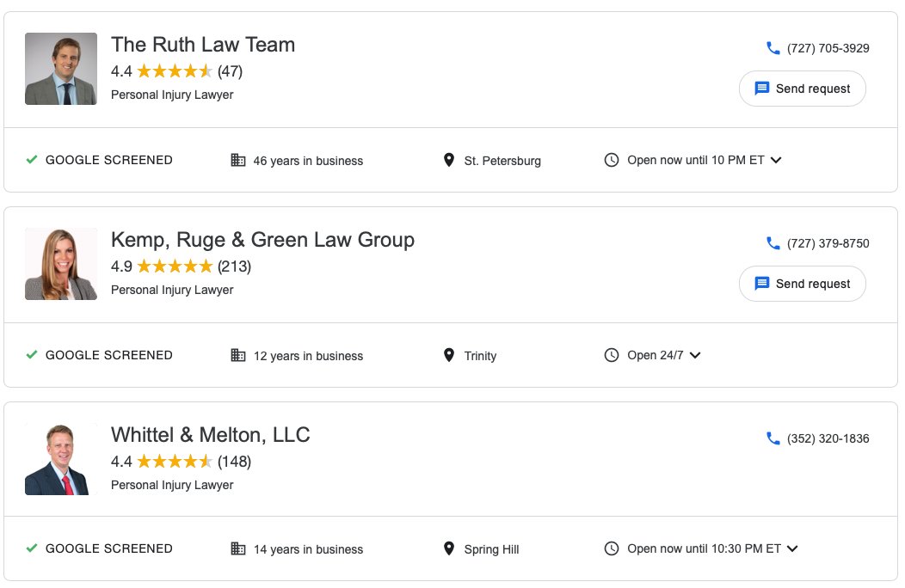This screenshot has width=905, height=588.
Task: Click the location pin for Spring Hill
Action: coord(448,548)
